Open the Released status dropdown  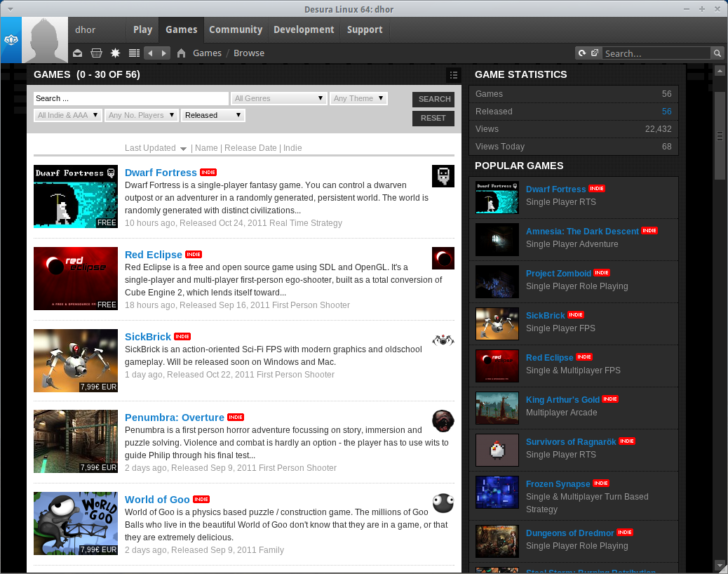click(213, 115)
